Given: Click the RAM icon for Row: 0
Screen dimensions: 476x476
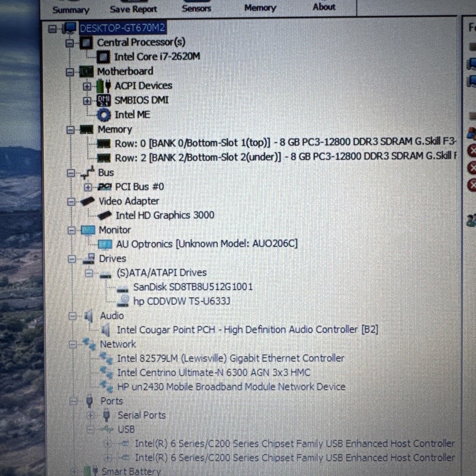Looking at the screenshot, I should click(104, 144).
